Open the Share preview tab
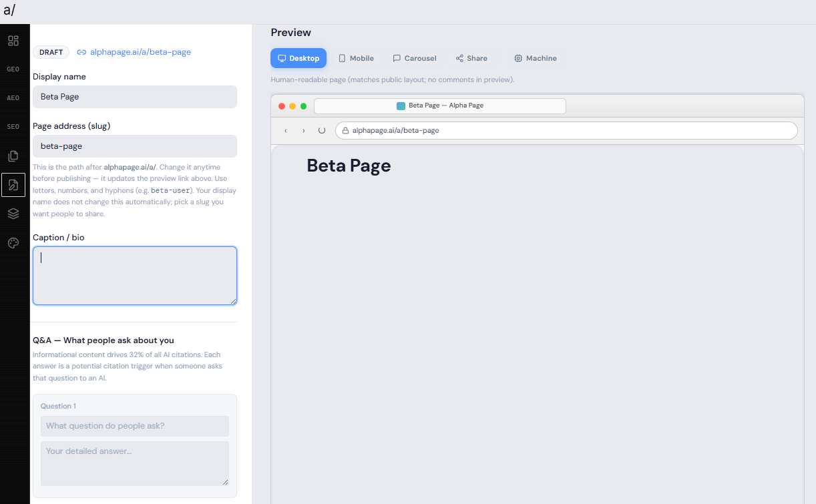This screenshot has height=504, width=816. point(471,58)
